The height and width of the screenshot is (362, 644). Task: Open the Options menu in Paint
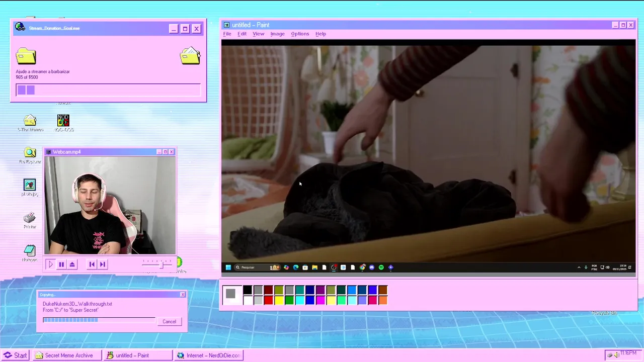click(x=300, y=34)
